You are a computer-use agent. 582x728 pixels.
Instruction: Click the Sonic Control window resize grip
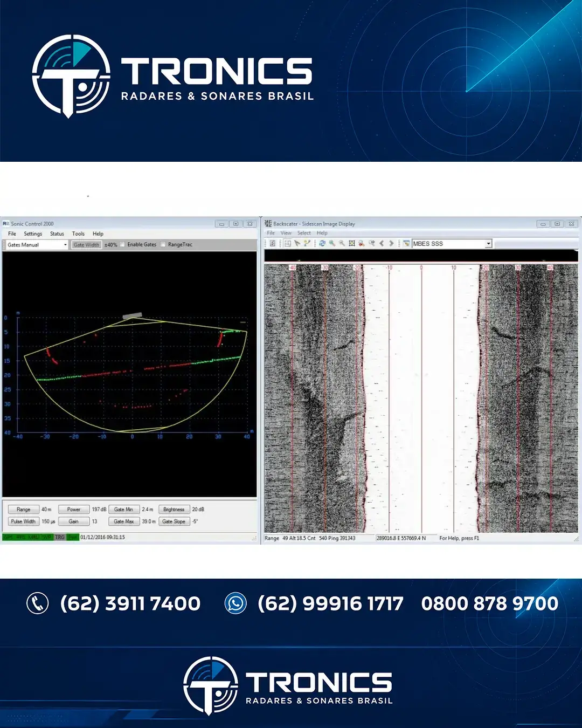pos(254,538)
